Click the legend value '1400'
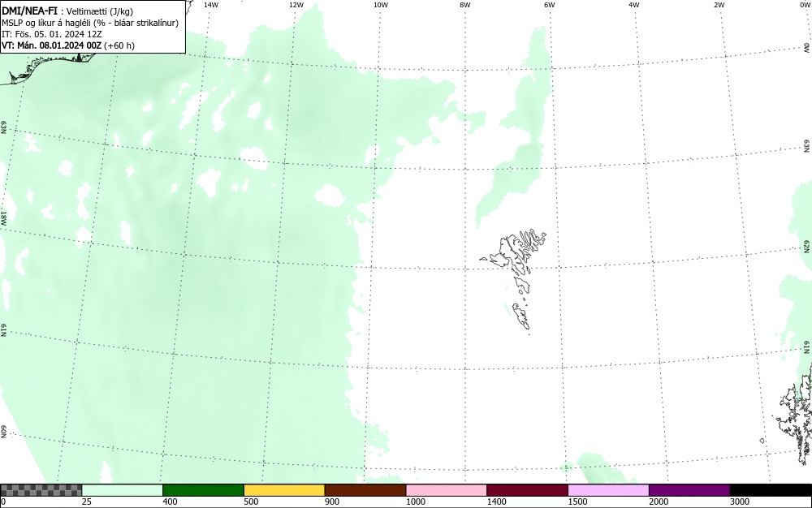Viewport: 812px width, 508px height. (x=496, y=502)
